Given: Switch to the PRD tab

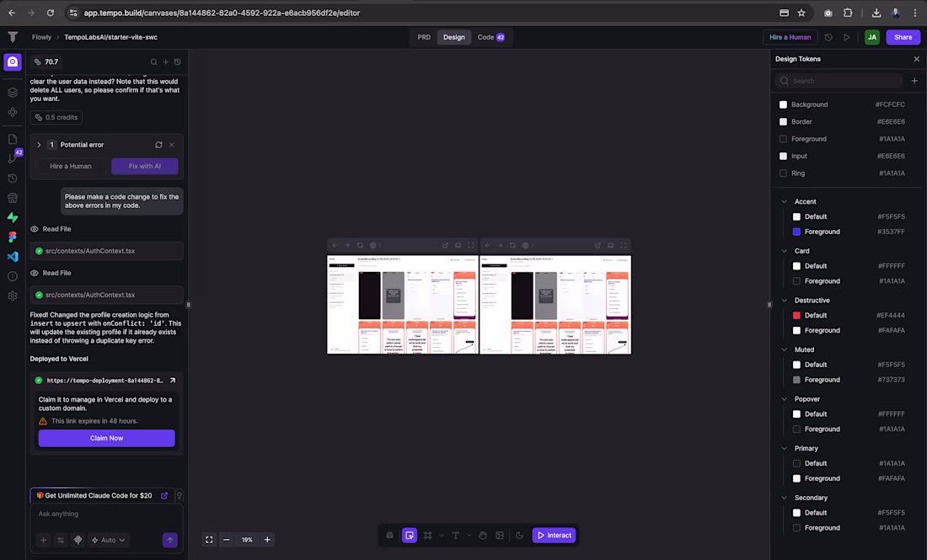Looking at the screenshot, I should (424, 37).
